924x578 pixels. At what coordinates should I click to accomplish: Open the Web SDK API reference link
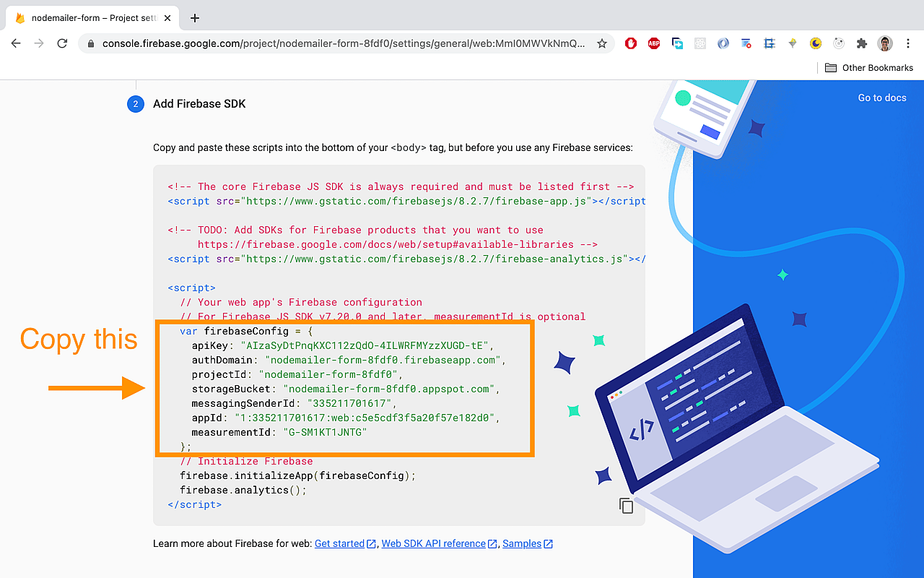click(433, 543)
